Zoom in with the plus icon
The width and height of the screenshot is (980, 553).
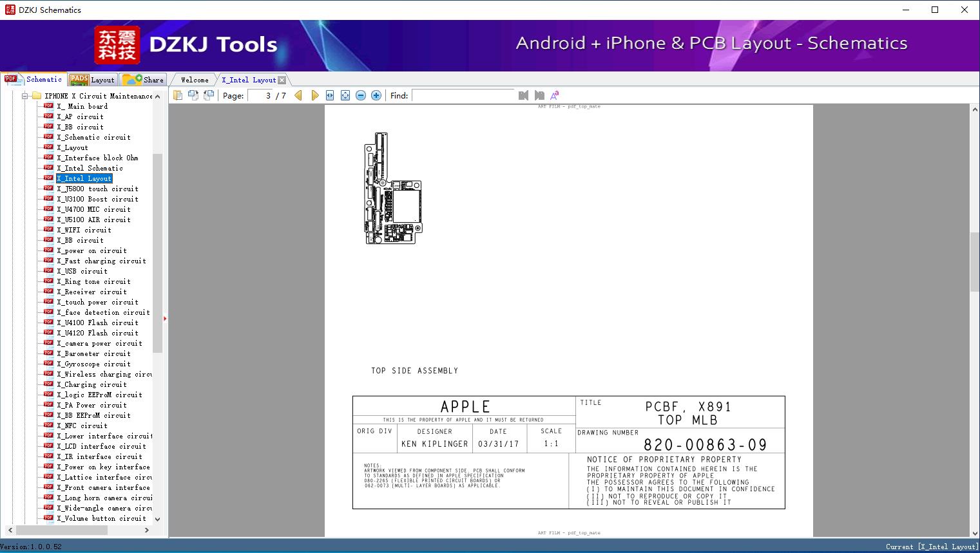[x=376, y=95]
